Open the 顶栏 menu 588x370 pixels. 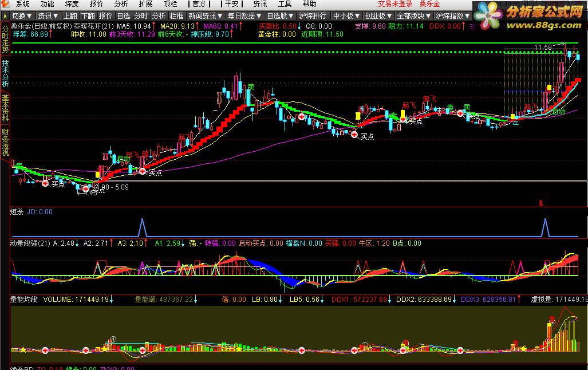click(x=170, y=4)
